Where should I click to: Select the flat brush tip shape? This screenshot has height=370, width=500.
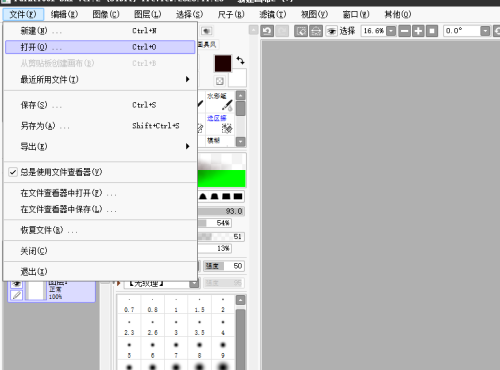pyautogui.click(x=226, y=196)
